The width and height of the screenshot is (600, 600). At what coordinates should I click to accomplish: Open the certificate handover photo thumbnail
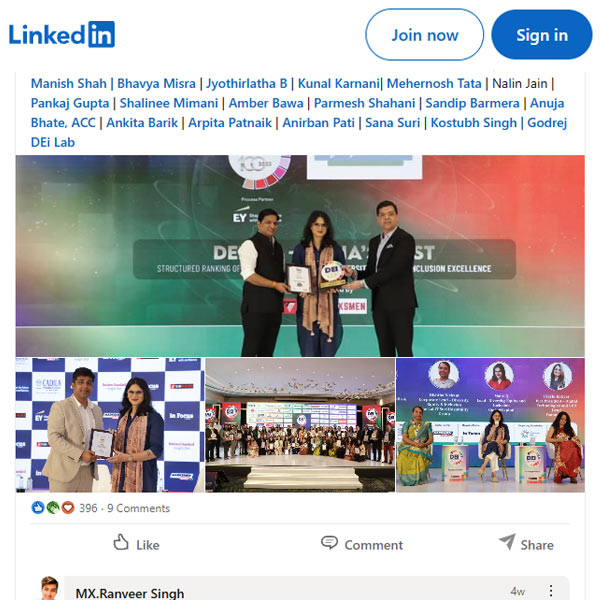coord(110,425)
